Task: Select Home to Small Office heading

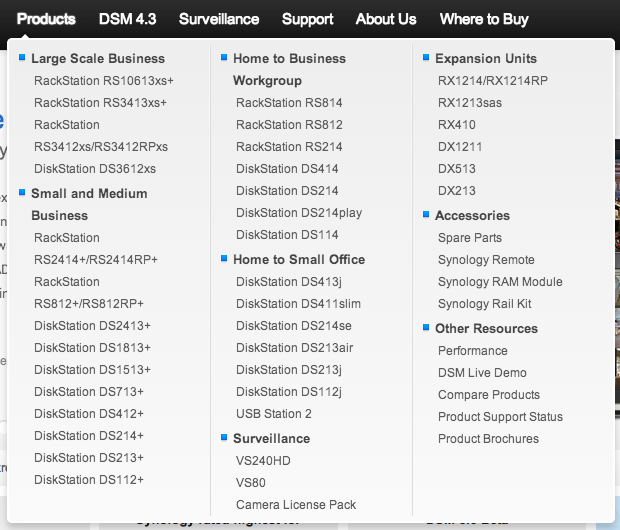Action: click(x=299, y=259)
